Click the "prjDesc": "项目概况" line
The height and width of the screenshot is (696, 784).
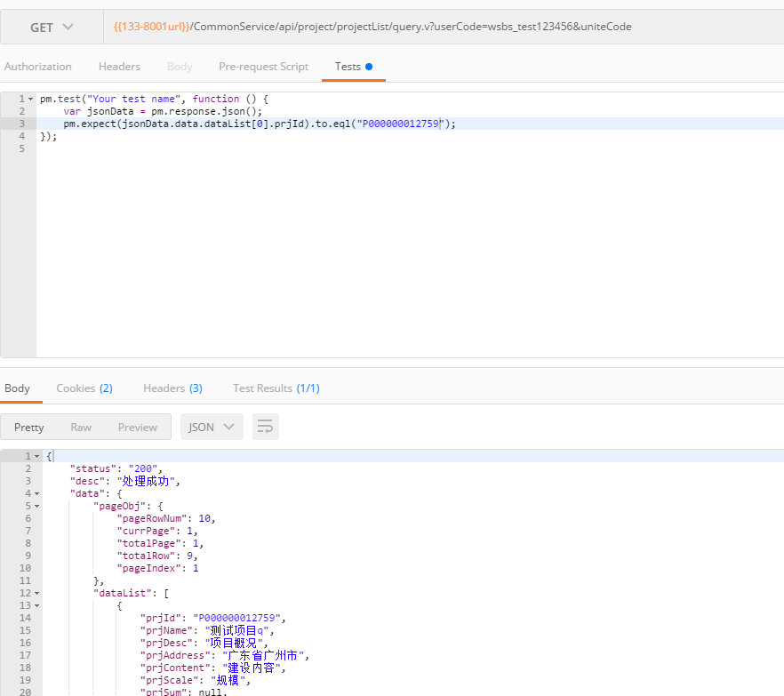(x=204, y=643)
